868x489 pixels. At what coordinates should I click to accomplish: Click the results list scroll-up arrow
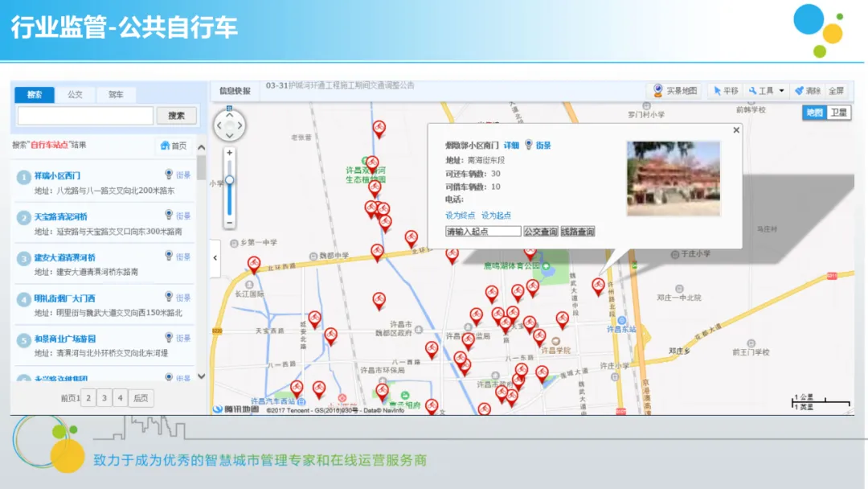202,147
